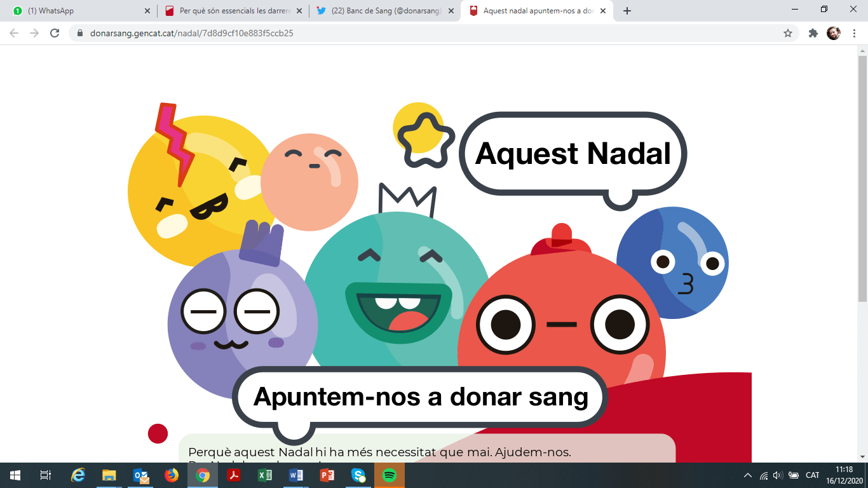This screenshot has height=488, width=868.
Task: Open Task View in the taskbar
Action: [x=46, y=475]
